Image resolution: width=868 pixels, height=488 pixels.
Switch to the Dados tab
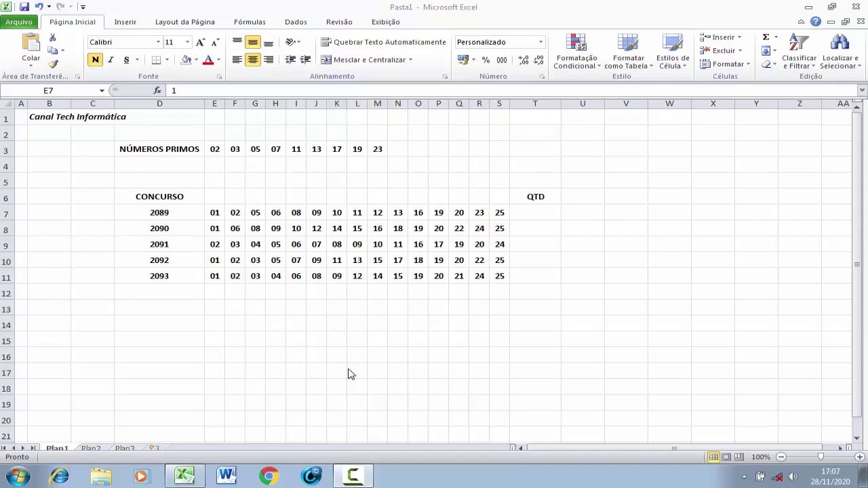pyautogui.click(x=296, y=22)
